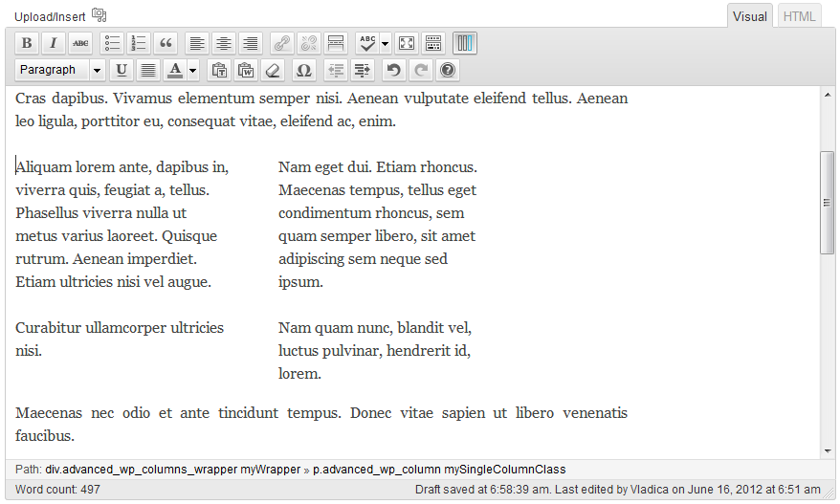Image resolution: width=840 pixels, height=504 pixels.
Task: Switch to the Visual tab
Action: (x=750, y=16)
